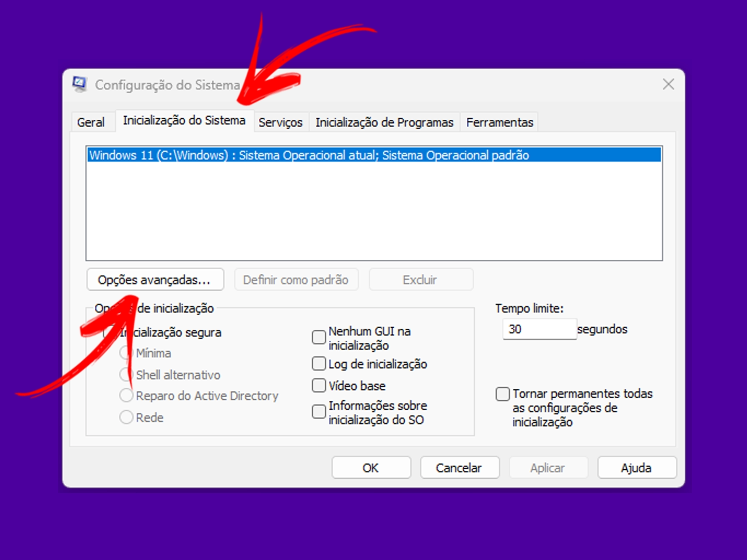Open the Ferramentas tab
Screen dimensions: 747x560
[x=499, y=122]
